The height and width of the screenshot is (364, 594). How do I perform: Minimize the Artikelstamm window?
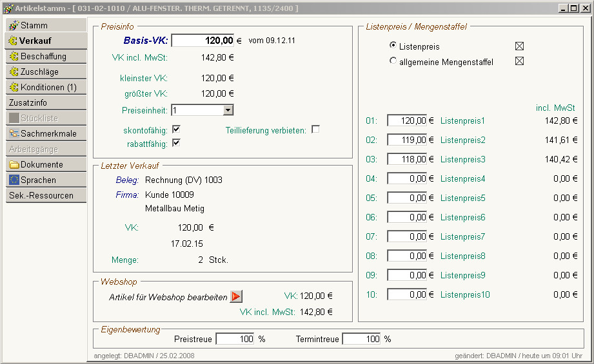pyautogui.click(x=564, y=8)
